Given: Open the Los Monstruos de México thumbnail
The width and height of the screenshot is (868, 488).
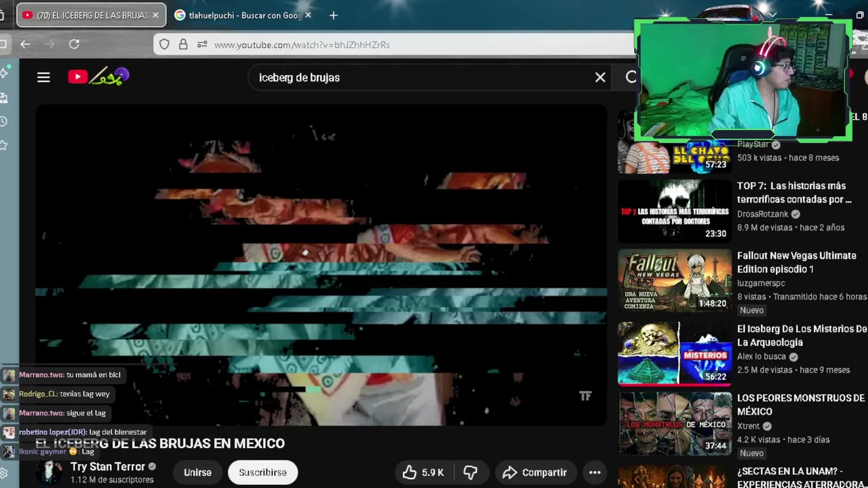Looking at the screenshot, I should (675, 424).
